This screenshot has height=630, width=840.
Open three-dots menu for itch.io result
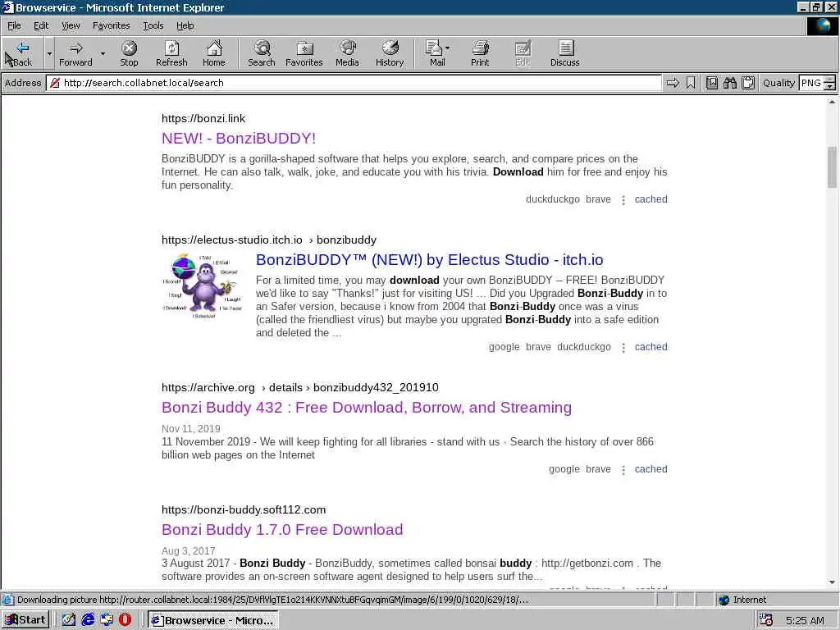(x=623, y=348)
